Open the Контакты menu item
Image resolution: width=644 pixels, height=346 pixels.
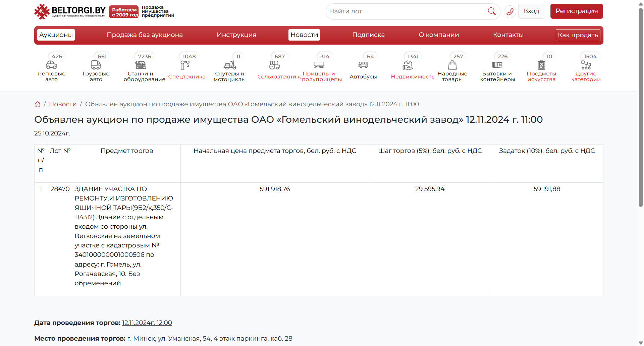[x=508, y=35]
